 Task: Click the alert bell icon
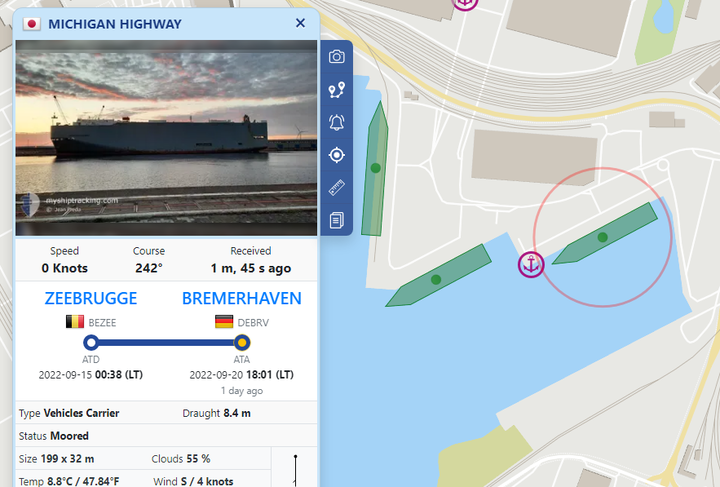[x=337, y=123]
